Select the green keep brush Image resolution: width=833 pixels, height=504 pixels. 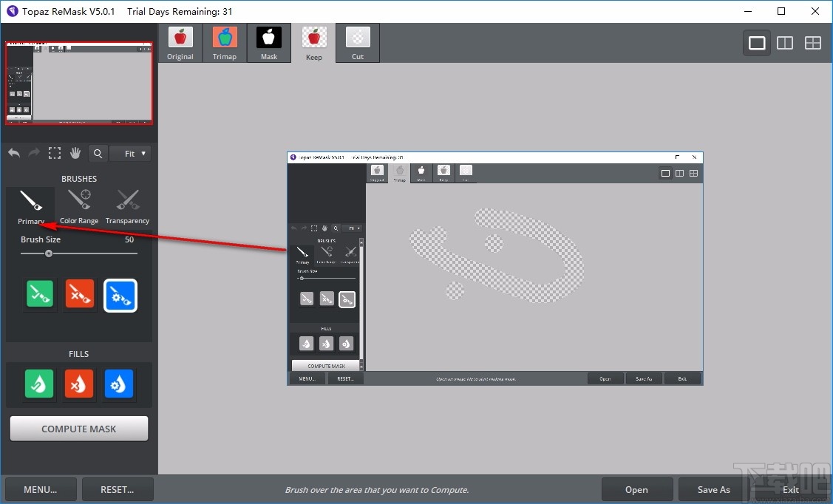coord(40,293)
